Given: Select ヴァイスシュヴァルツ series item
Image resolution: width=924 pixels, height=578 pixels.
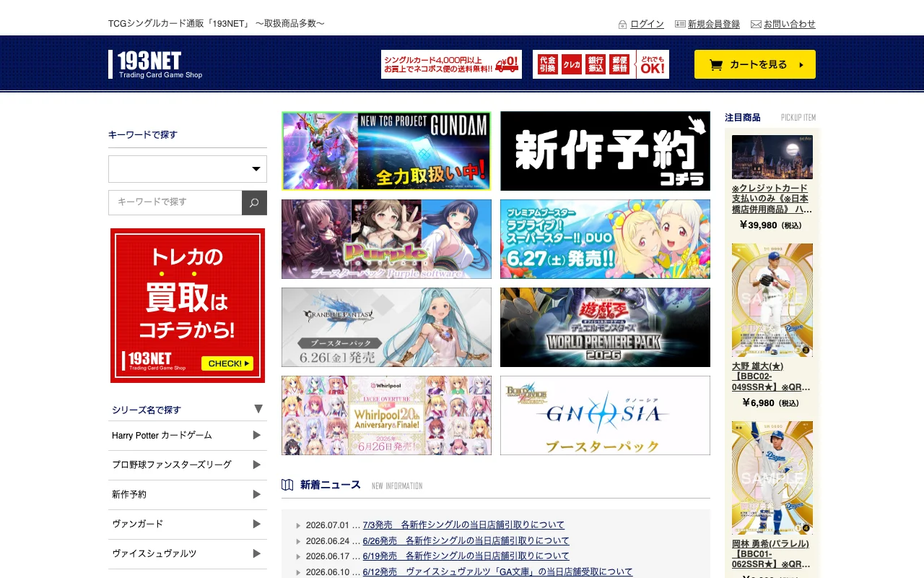Looking at the screenshot, I should pos(188,554).
